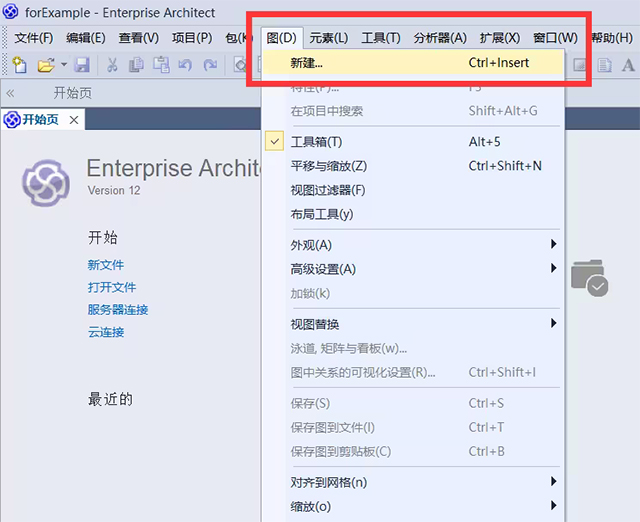Click the 开始 section heading
Viewport: 640px width, 522px height.
pos(103,238)
